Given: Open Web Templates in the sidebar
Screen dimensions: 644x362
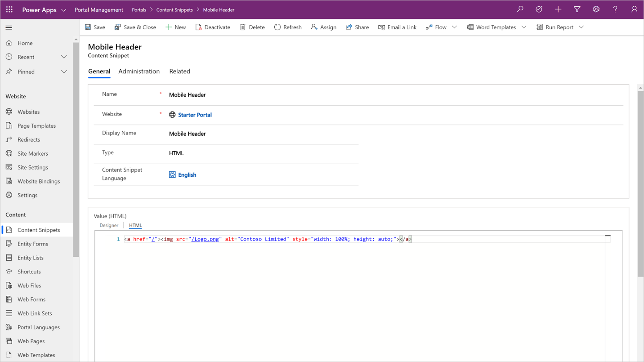Looking at the screenshot, I should 36,355.
